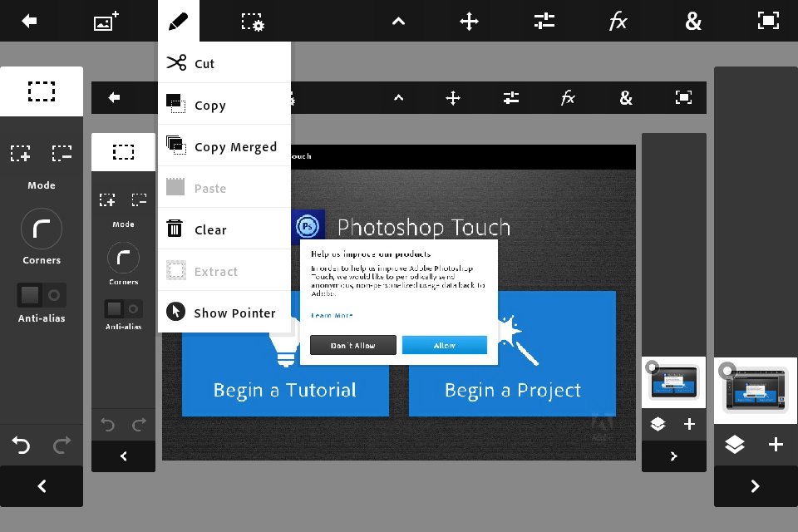Choose add-to-selection mode in outer left panel
The width and height of the screenshot is (798, 532).
(21, 153)
